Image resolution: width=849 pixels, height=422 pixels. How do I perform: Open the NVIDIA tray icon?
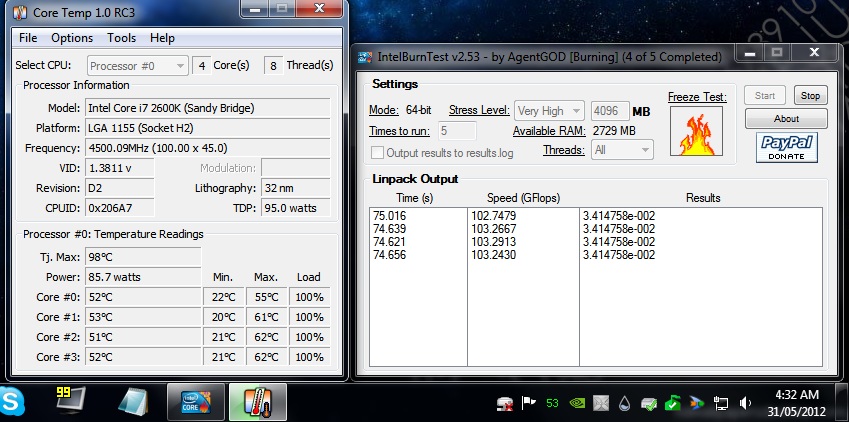[577, 403]
